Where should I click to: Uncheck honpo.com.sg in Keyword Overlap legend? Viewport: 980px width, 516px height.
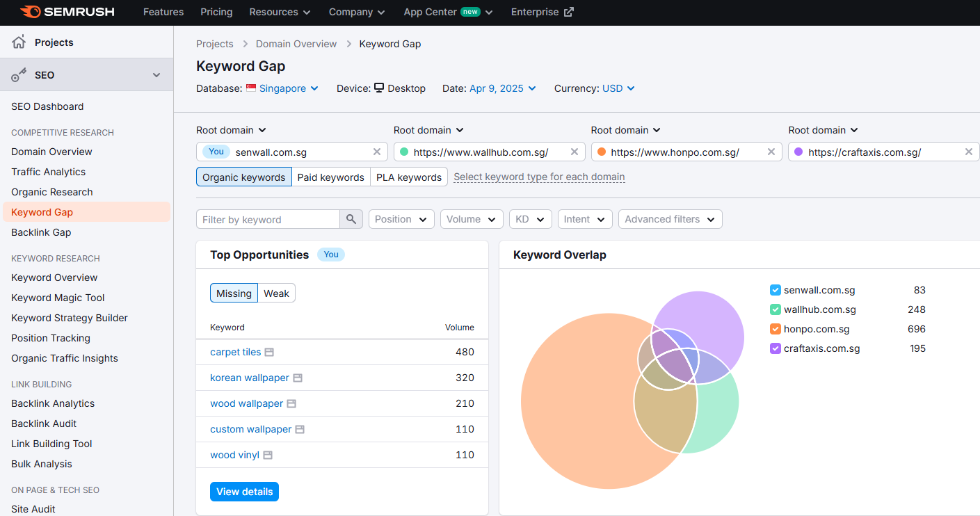click(776, 329)
